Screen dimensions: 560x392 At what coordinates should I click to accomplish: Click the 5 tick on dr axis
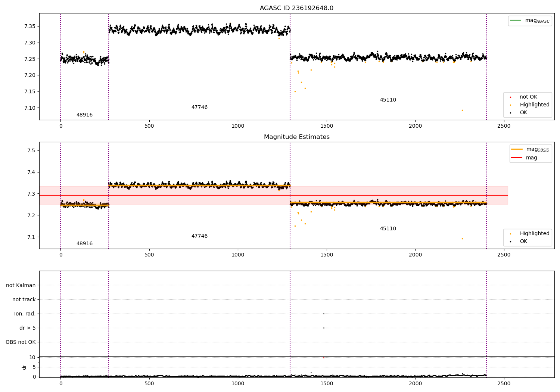34,367
